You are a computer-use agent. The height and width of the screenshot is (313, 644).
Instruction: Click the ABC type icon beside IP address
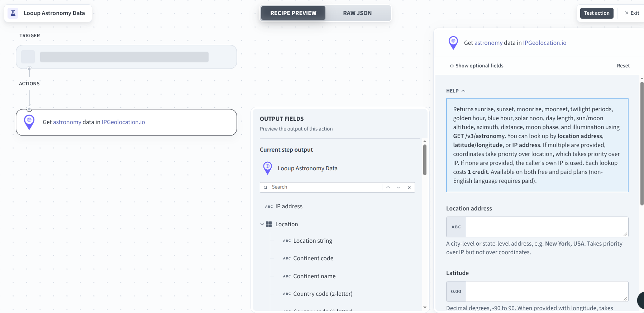[x=269, y=207]
